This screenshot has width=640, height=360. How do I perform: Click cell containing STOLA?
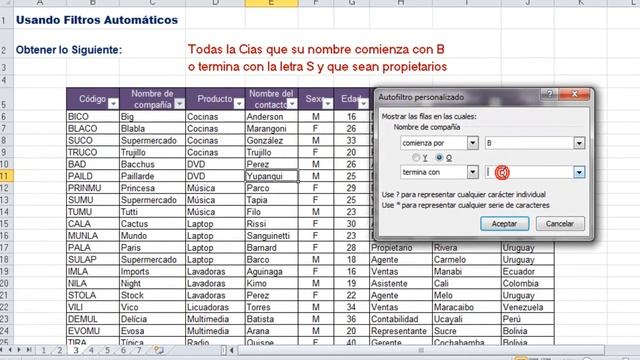point(93,296)
